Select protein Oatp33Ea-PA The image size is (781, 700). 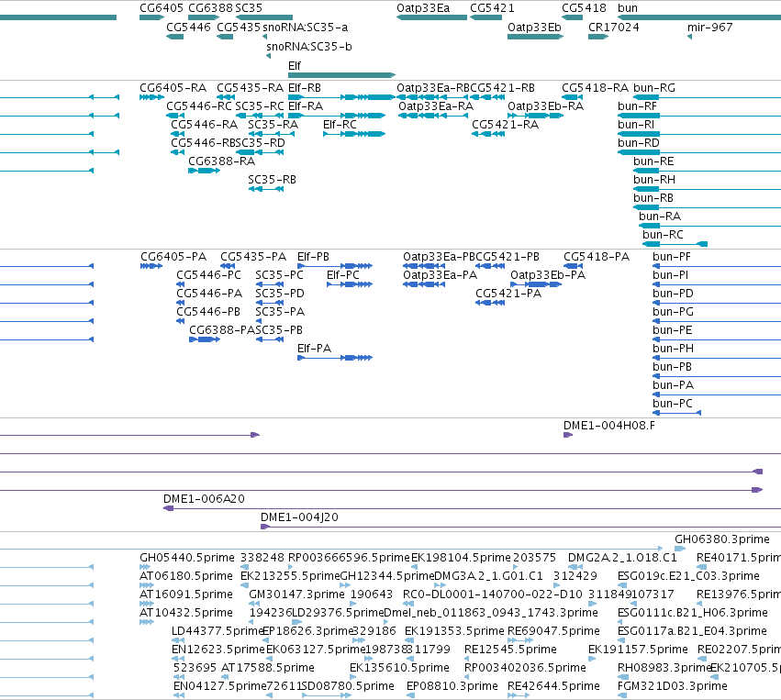click(424, 284)
